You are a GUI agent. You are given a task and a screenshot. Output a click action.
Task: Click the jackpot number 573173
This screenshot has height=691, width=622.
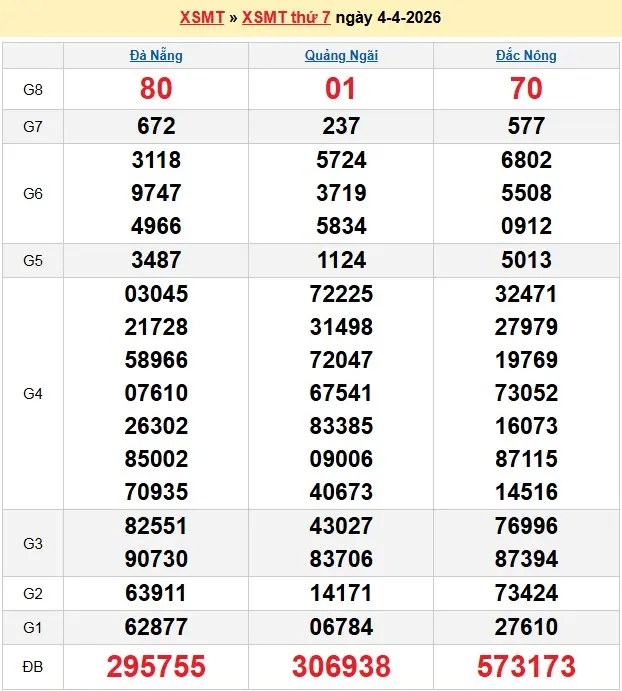[x=526, y=666]
